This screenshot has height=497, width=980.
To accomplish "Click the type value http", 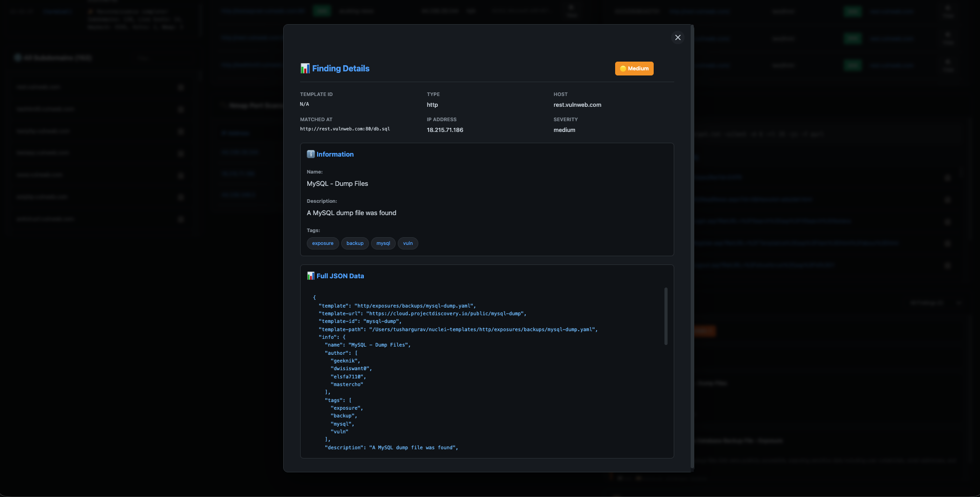I will [432, 105].
